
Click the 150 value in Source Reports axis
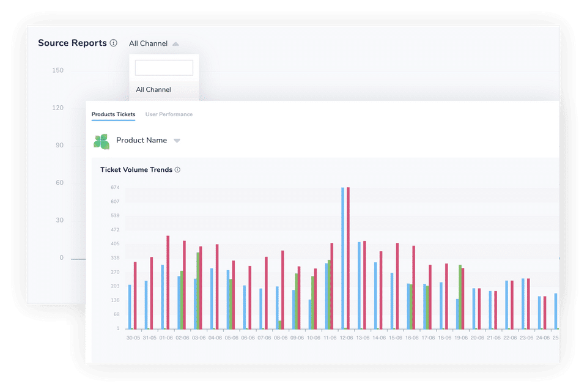click(x=57, y=70)
